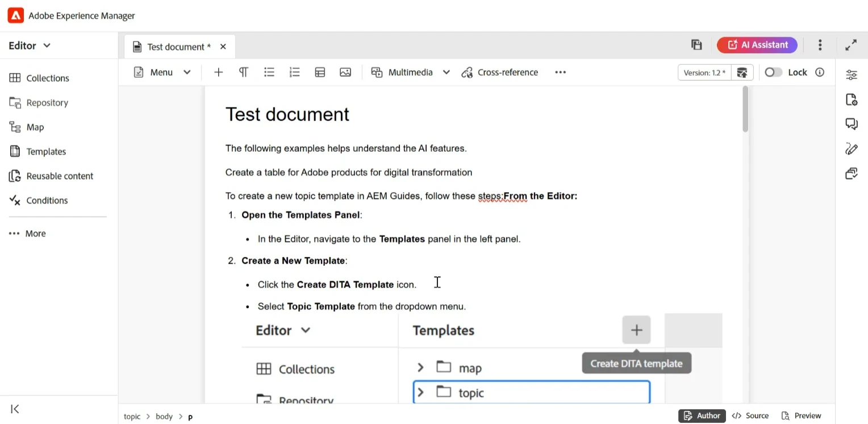
Task: Click the Version 1.2 label
Action: click(704, 73)
